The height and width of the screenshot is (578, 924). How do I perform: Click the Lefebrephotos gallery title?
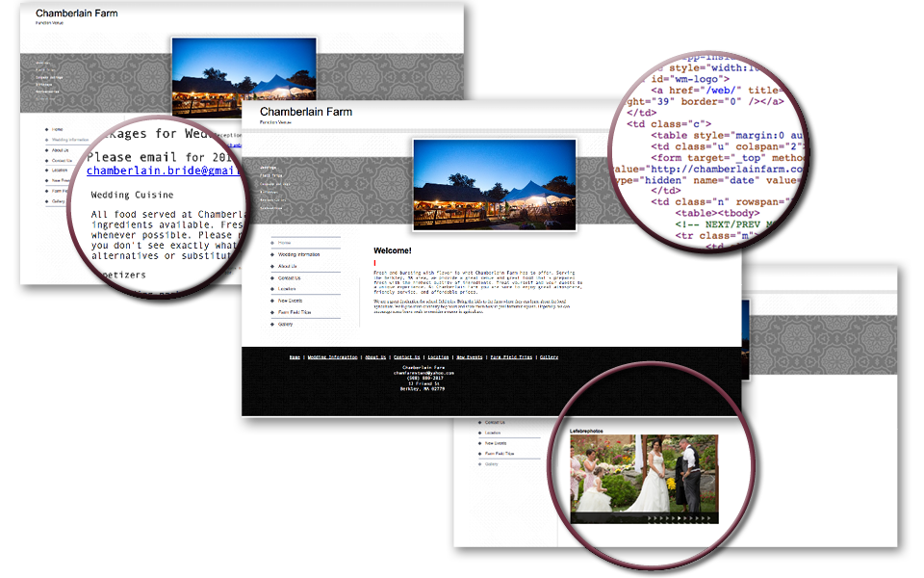point(586,432)
